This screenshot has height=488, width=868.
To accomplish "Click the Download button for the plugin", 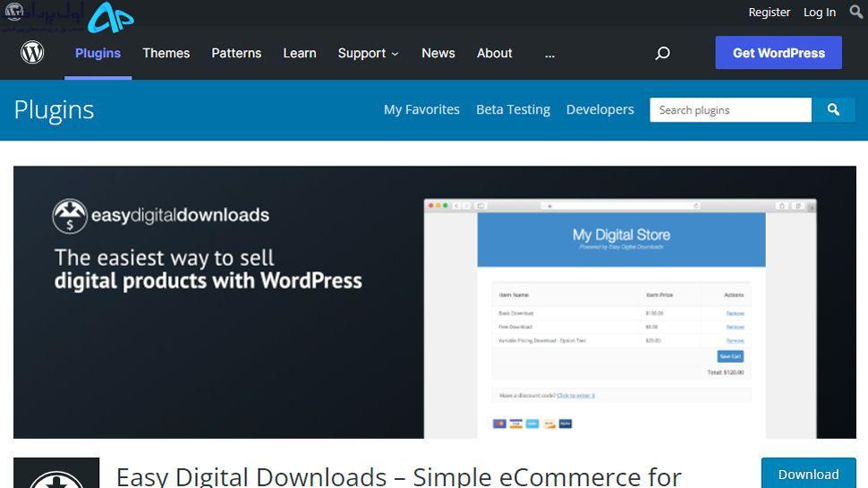I will pyautogui.click(x=808, y=474).
